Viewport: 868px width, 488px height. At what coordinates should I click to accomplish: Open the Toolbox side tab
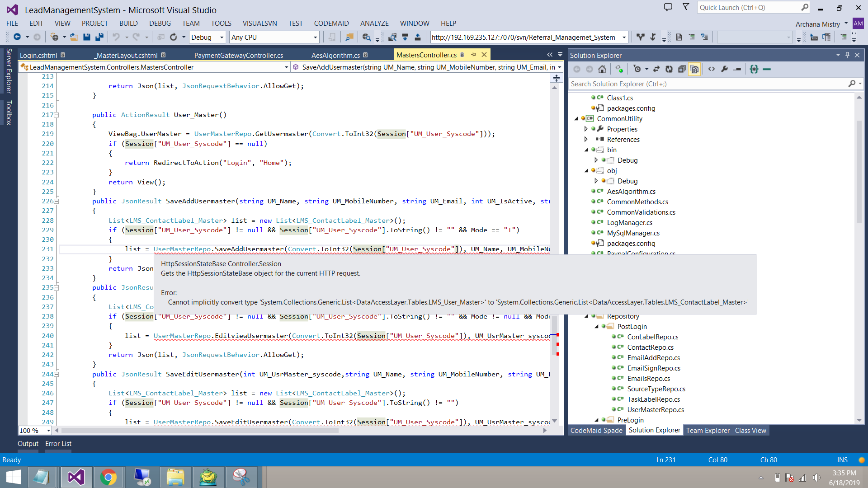coord(9,113)
